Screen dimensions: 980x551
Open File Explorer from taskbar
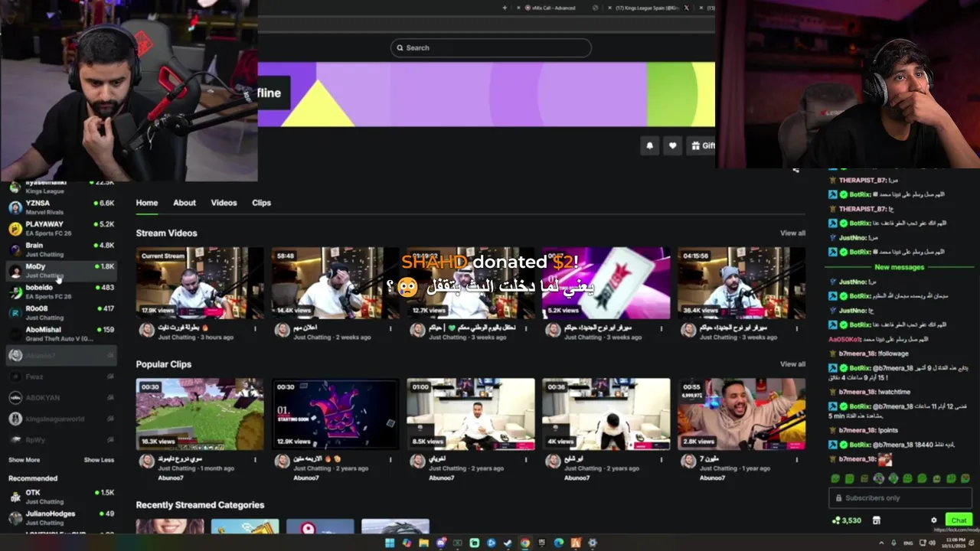(x=423, y=543)
